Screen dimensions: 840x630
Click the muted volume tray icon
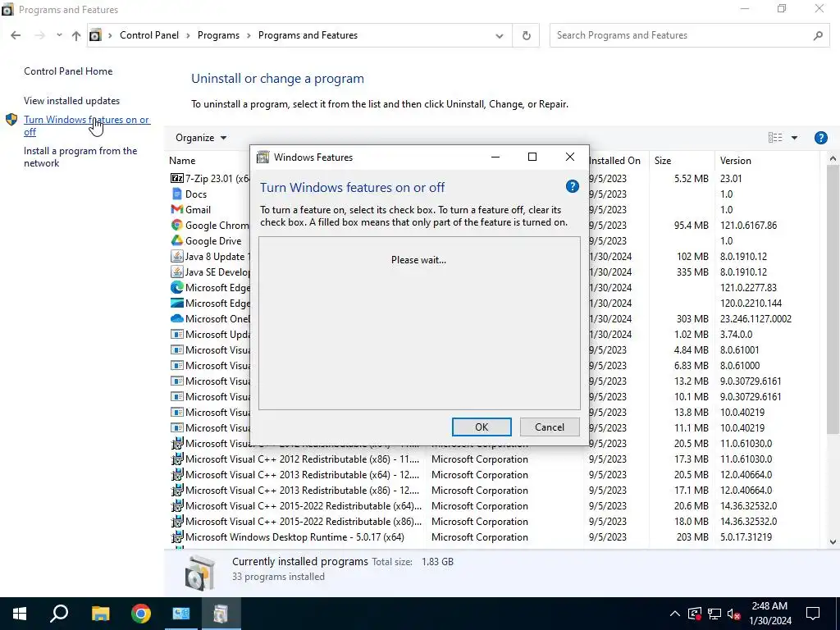click(x=734, y=614)
